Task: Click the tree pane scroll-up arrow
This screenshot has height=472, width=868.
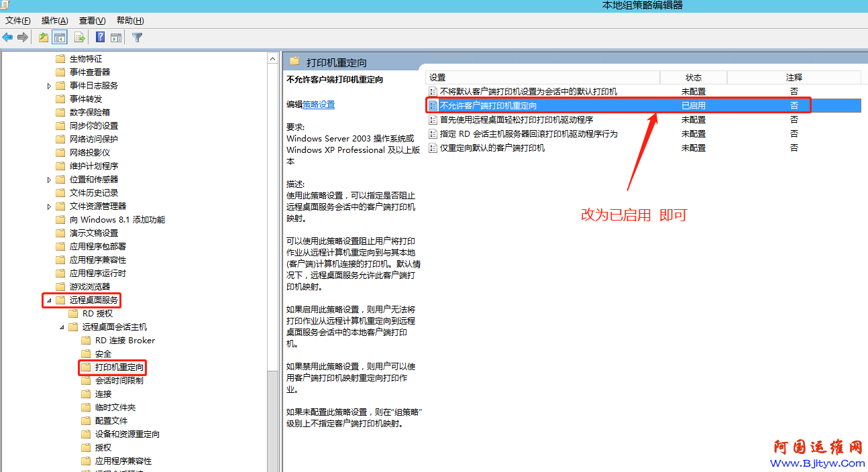Action: 273,59
